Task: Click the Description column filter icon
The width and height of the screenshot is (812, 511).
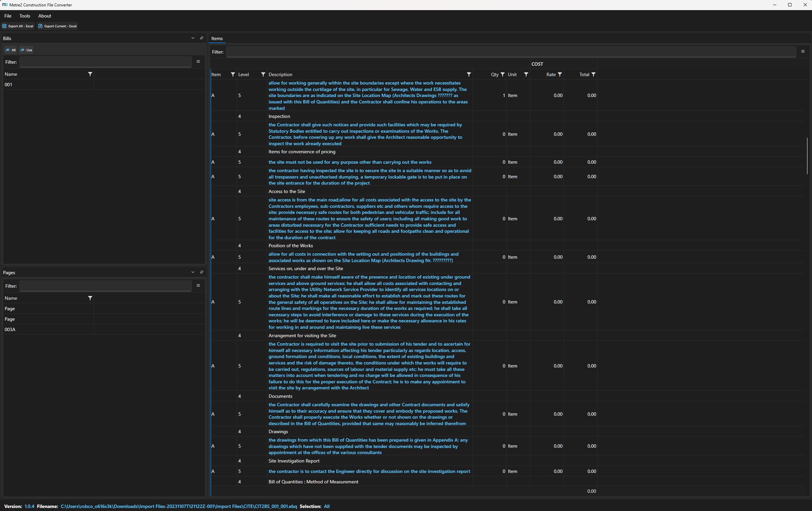Action: click(x=469, y=74)
